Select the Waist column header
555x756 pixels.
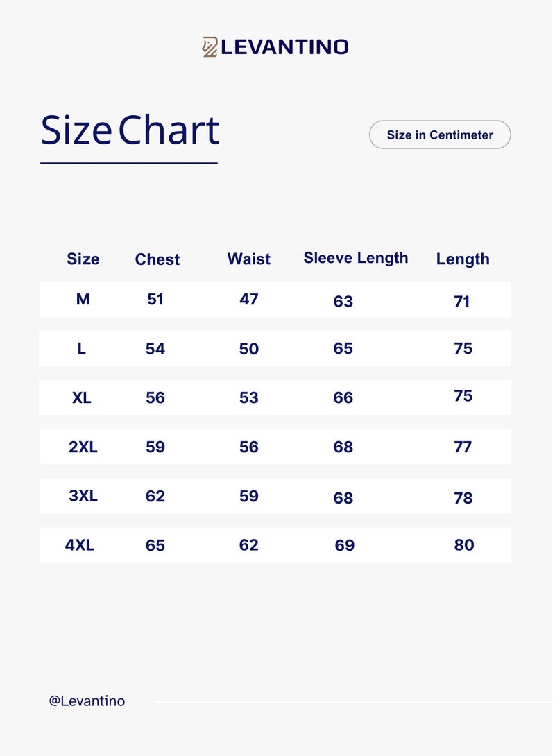(x=248, y=259)
